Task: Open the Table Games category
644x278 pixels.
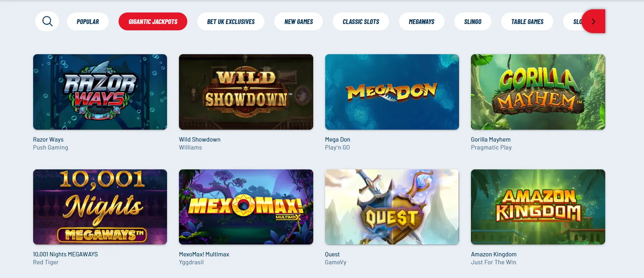Action: click(527, 21)
